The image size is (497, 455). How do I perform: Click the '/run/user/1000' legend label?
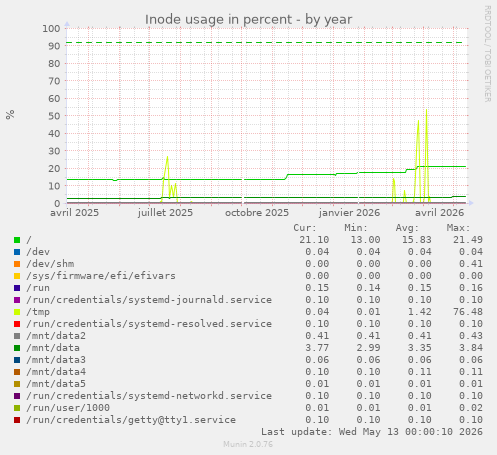point(68,408)
